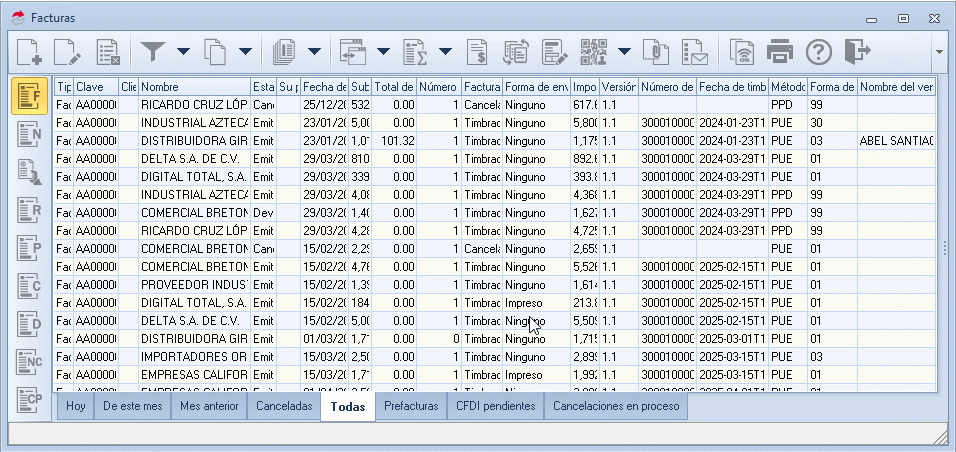This screenshot has height=452, width=956.
Task: Open the CFDI pendientes tab
Action: click(x=495, y=406)
